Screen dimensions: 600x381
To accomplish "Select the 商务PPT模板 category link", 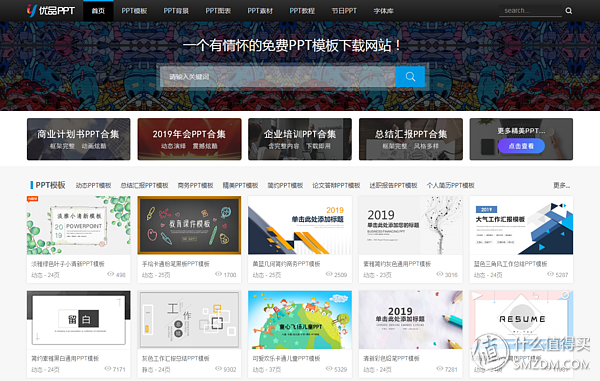I will 196,186.
